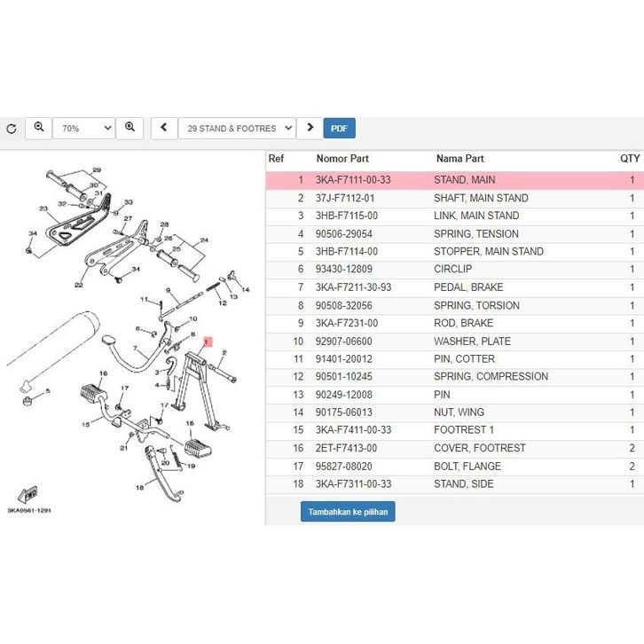Click the Nomor Part column header
The image size is (644, 644).
point(342,159)
